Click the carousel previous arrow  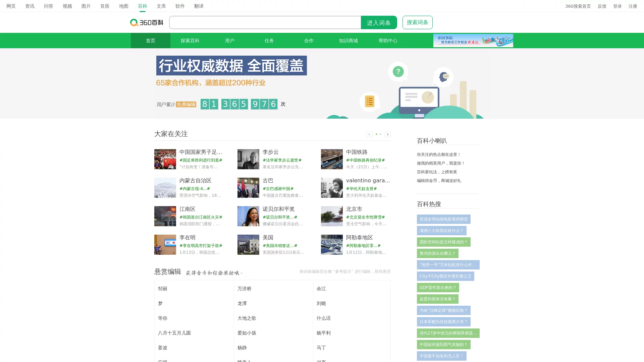[369, 134]
